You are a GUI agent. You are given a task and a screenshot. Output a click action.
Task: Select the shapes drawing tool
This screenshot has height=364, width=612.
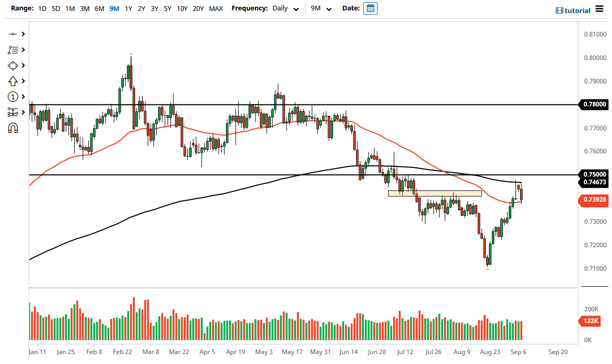(x=14, y=65)
